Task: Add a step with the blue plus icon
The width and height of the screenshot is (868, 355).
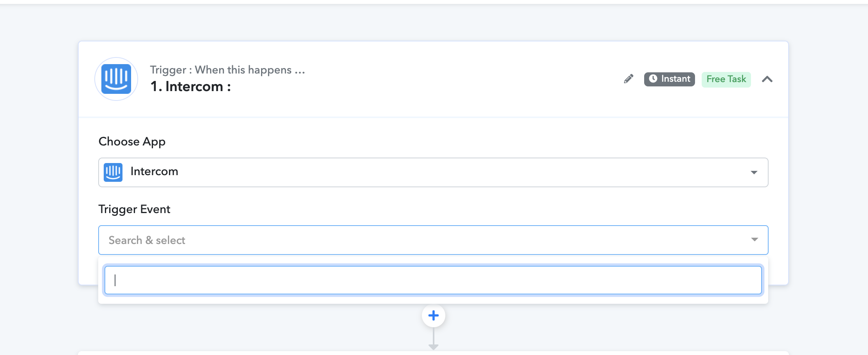Action: pos(433,316)
